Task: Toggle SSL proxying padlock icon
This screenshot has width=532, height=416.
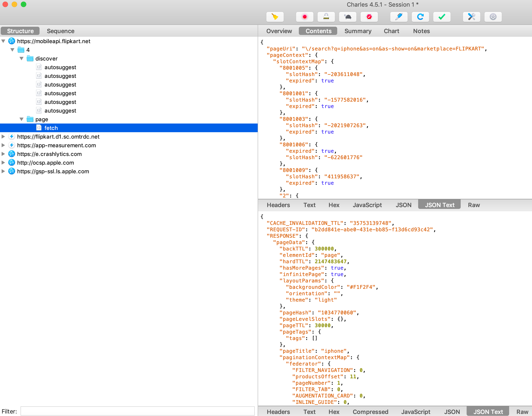Action: point(326,17)
